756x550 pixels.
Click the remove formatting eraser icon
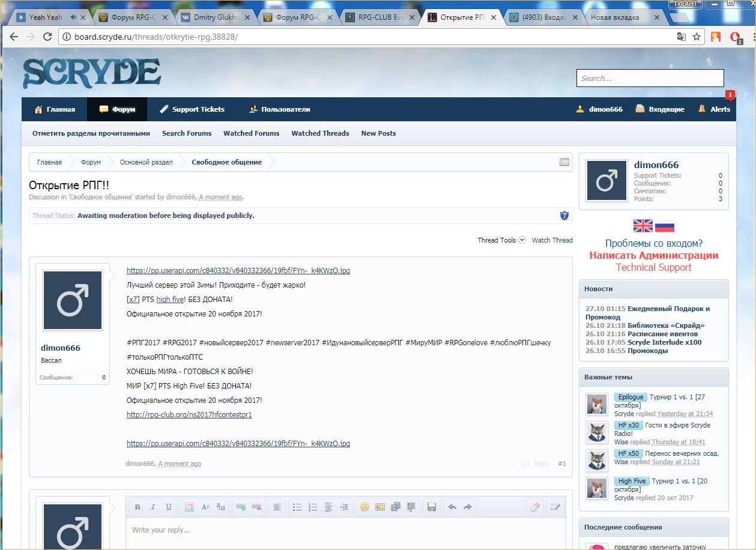pyautogui.click(x=535, y=507)
